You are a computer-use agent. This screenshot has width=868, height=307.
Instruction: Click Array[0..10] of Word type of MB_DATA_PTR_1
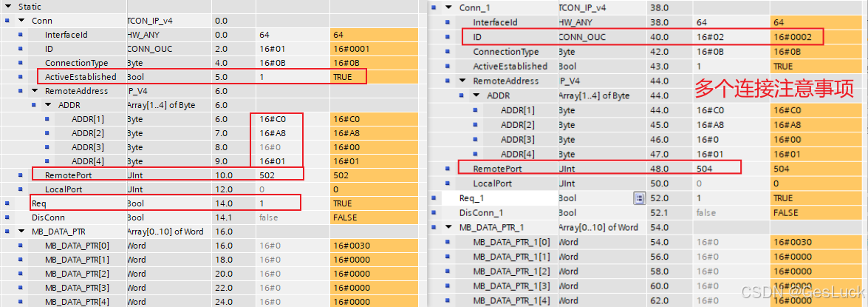point(598,227)
